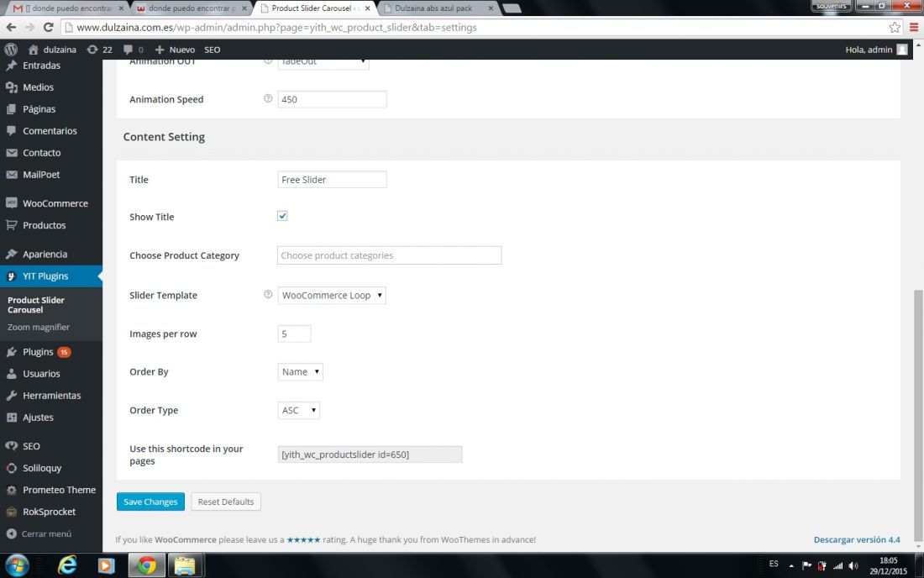Click the volume icon in system tray
The image size is (924, 578).
[853, 565]
